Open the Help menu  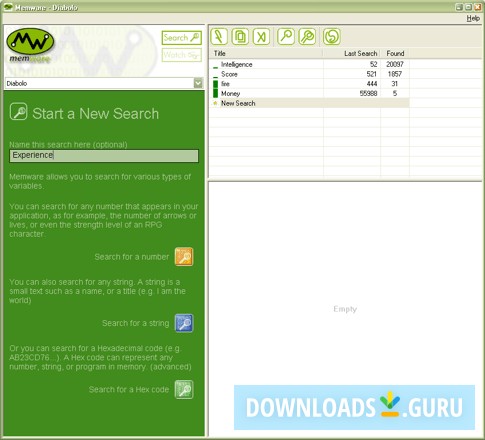point(473,18)
